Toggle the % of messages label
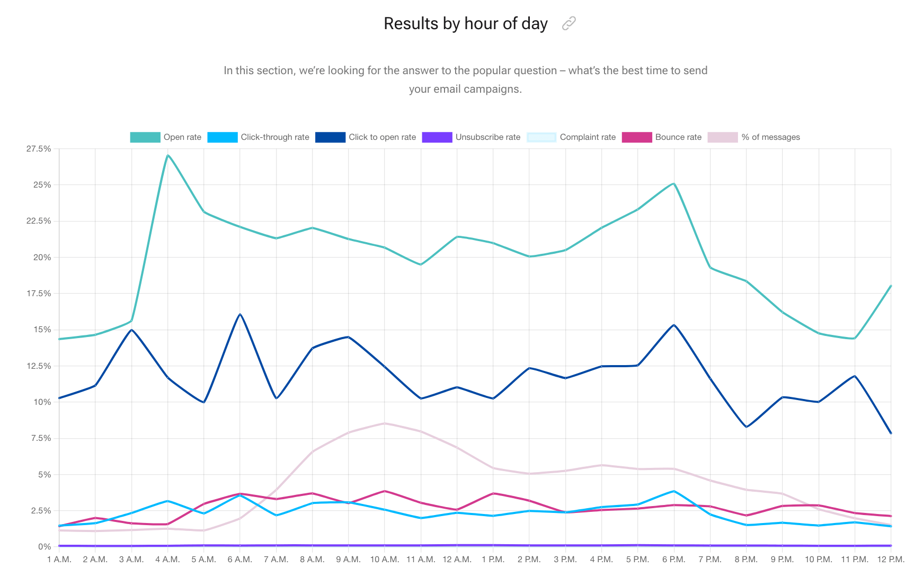924x585 pixels. click(770, 137)
